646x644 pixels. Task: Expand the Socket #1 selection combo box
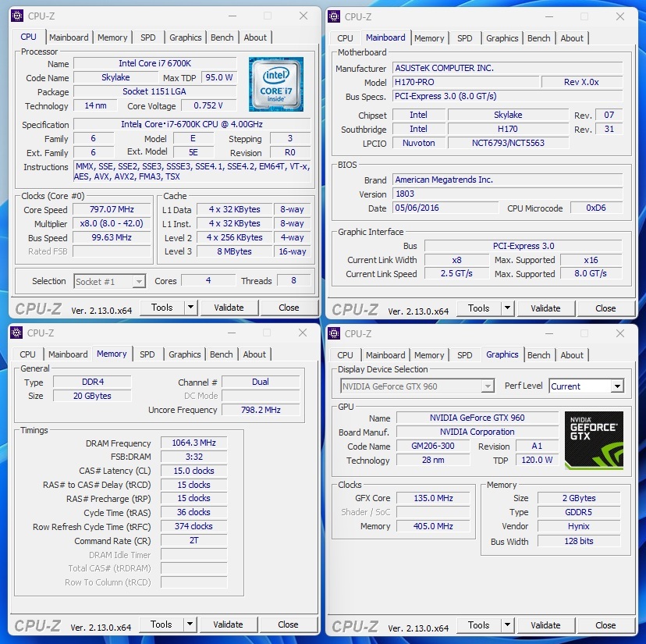[139, 282]
